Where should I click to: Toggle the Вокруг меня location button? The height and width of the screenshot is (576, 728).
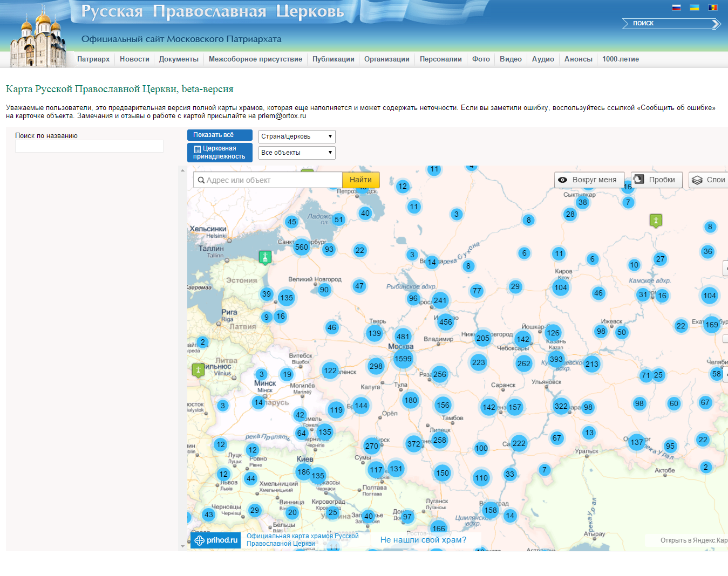click(x=589, y=180)
